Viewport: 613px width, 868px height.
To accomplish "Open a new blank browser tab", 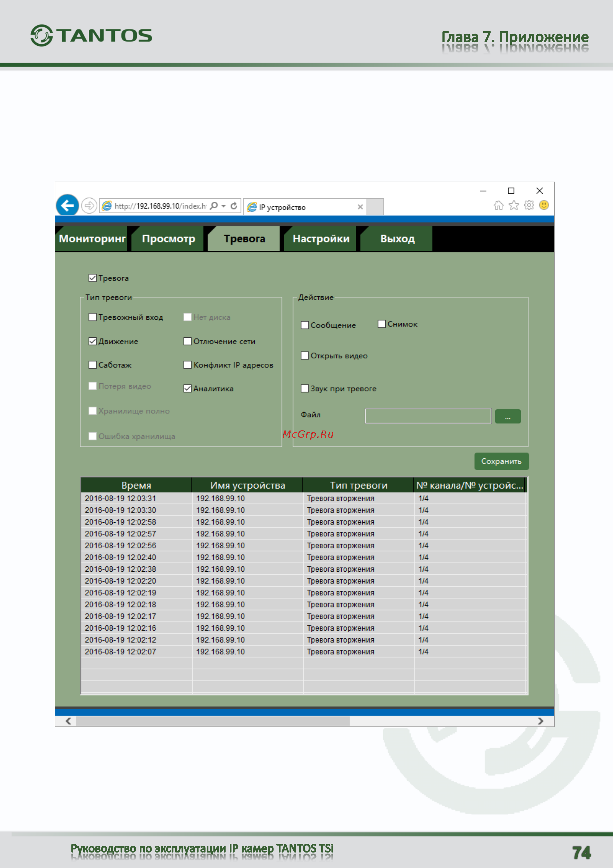I will (x=375, y=206).
